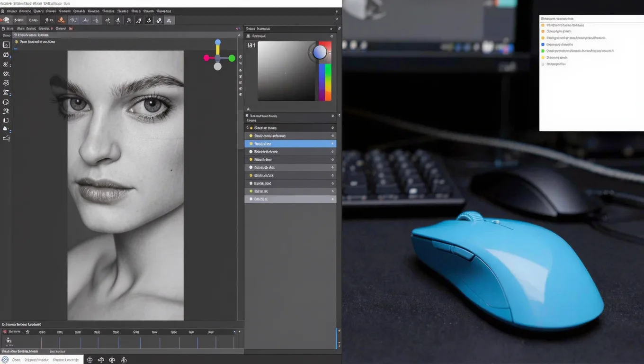644x364 pixels.
Task: Click the orange flame-like icon in top toolbar
Action: pos(61,20)
